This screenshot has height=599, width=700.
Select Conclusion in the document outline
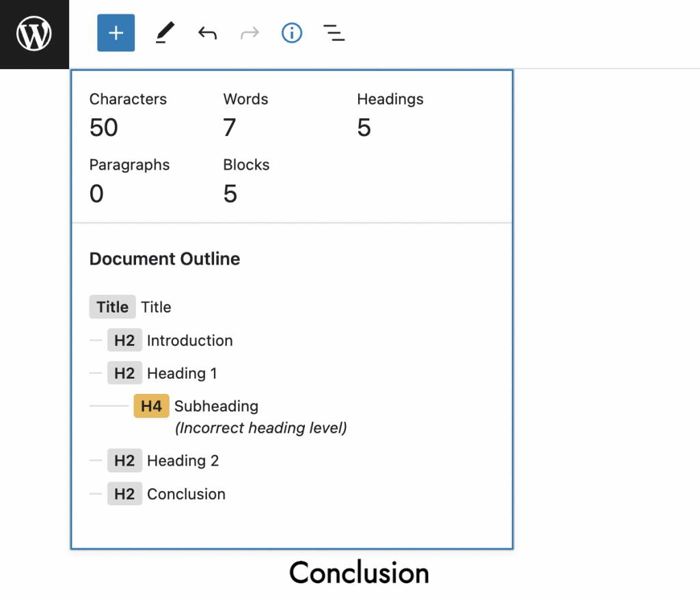(x=186, y=494)
